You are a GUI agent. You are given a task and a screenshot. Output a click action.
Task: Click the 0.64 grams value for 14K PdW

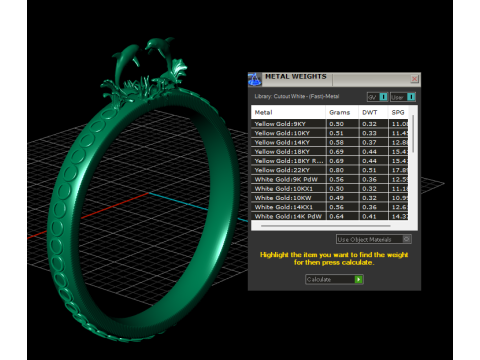coord(336,216)
